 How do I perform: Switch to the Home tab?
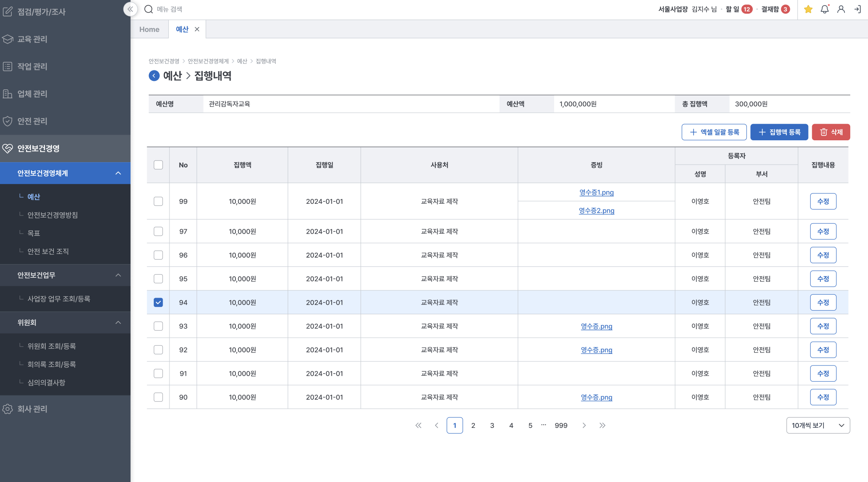149,30
